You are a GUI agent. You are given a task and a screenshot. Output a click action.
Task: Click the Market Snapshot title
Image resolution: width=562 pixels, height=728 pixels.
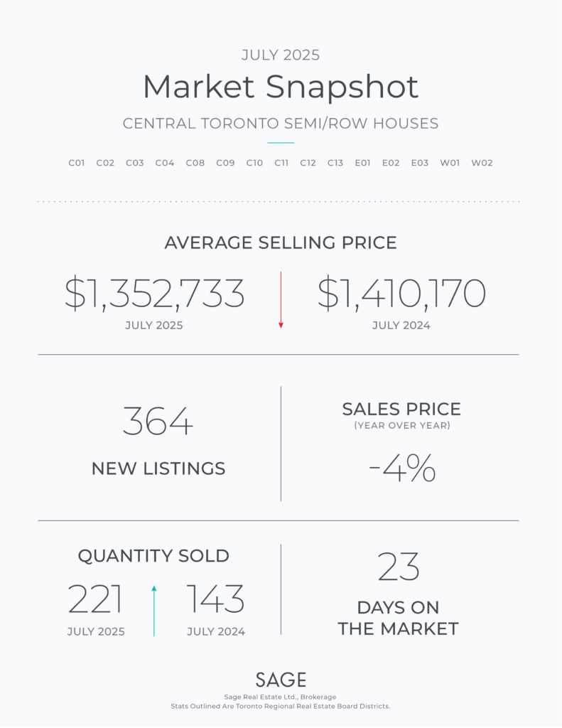click(281, 87)
